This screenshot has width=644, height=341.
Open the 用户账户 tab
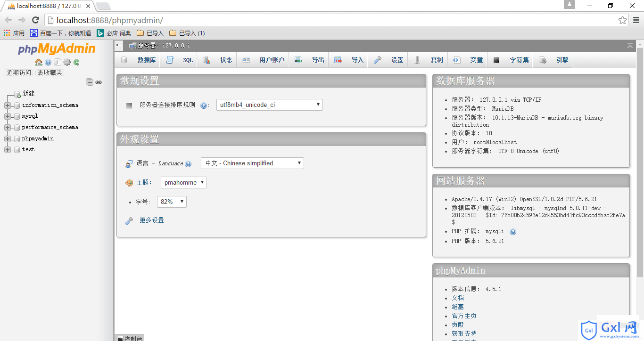pyautogui.click(x=263, y=60)
